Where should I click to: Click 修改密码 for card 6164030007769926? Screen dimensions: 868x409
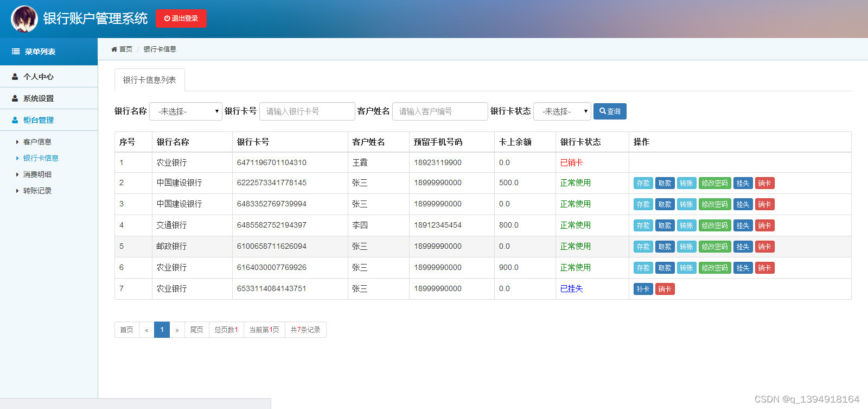[x=715, y=268]
